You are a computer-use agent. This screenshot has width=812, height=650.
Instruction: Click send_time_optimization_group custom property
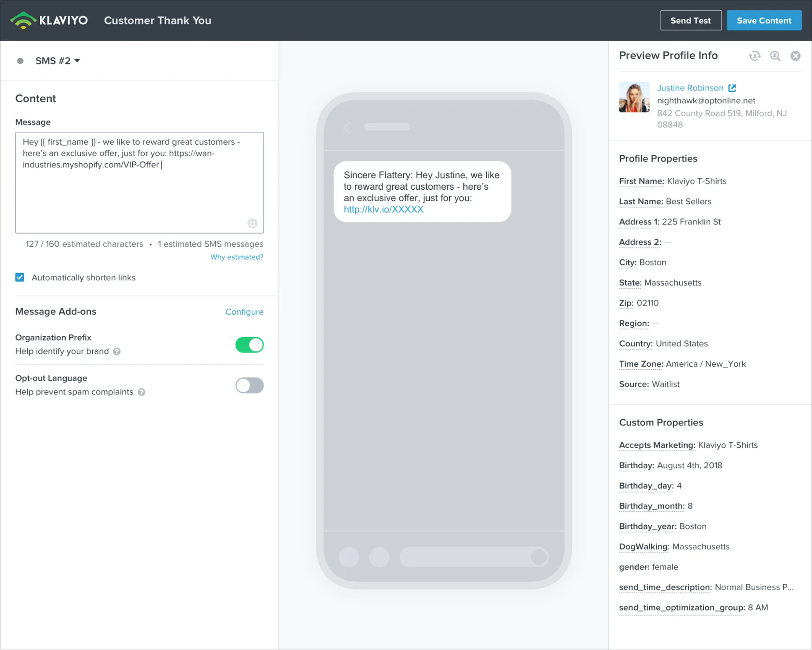pos(682,608)
